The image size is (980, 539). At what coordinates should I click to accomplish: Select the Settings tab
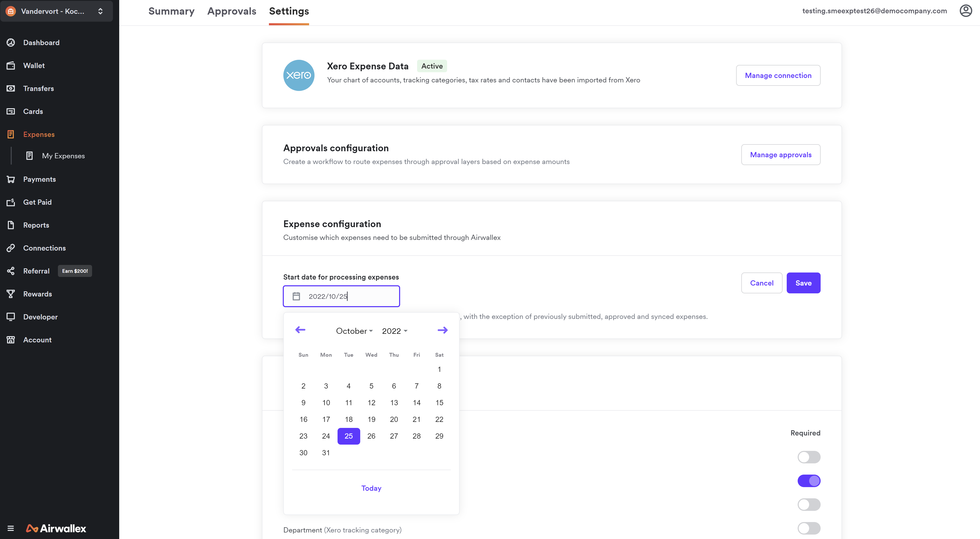pos(289,11)
